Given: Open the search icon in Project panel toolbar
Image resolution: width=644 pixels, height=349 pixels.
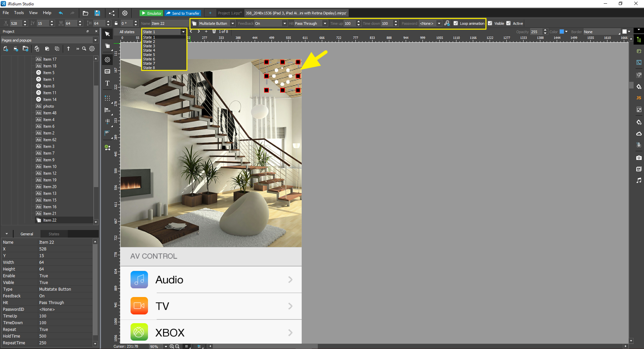Looking at the screenshot, I should pos(84,49).
